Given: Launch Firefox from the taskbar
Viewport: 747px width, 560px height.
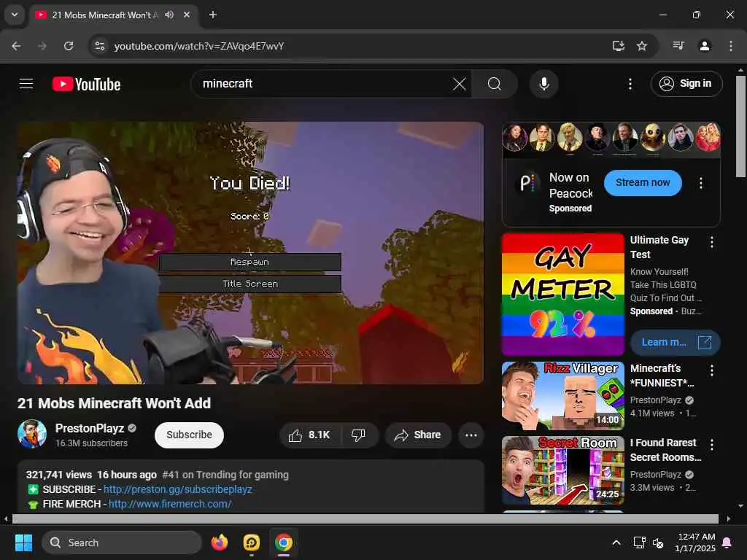Looking at the screenshot, I should tap(220, 542).
